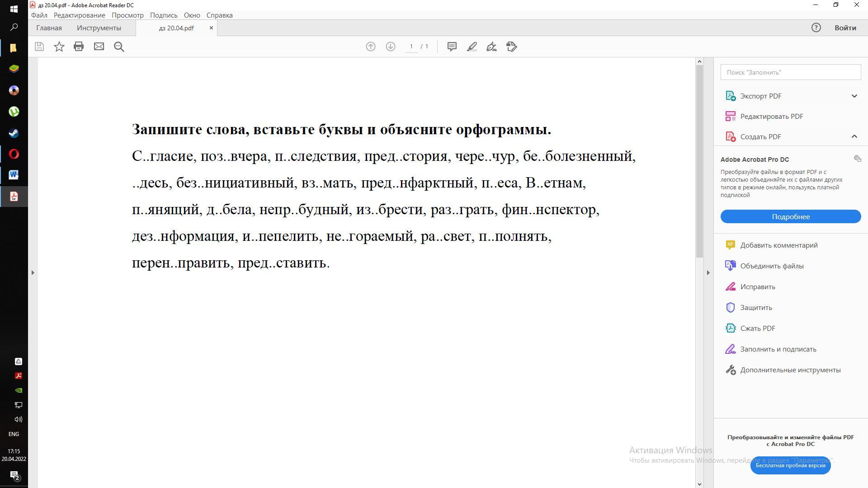Click the vertical document scrollbar thumb
868x488 pixels.
pyautogui.click(x=699, y=161)
